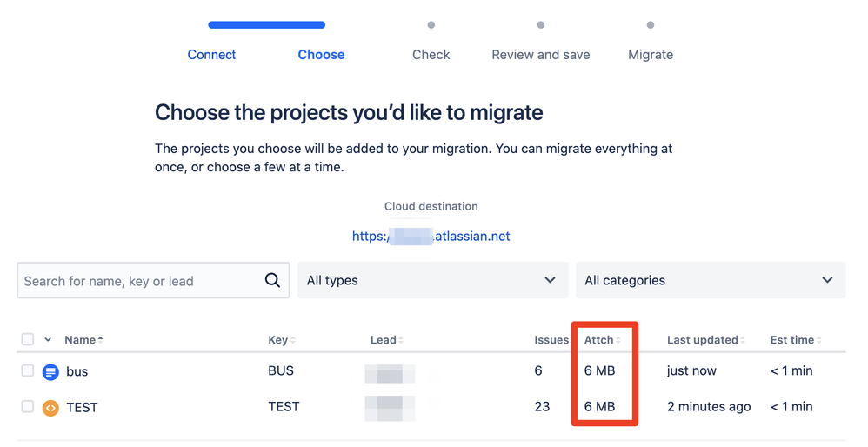Sort by Attch column header
Viewport: 868px width, 447px height.
[603, 340]
